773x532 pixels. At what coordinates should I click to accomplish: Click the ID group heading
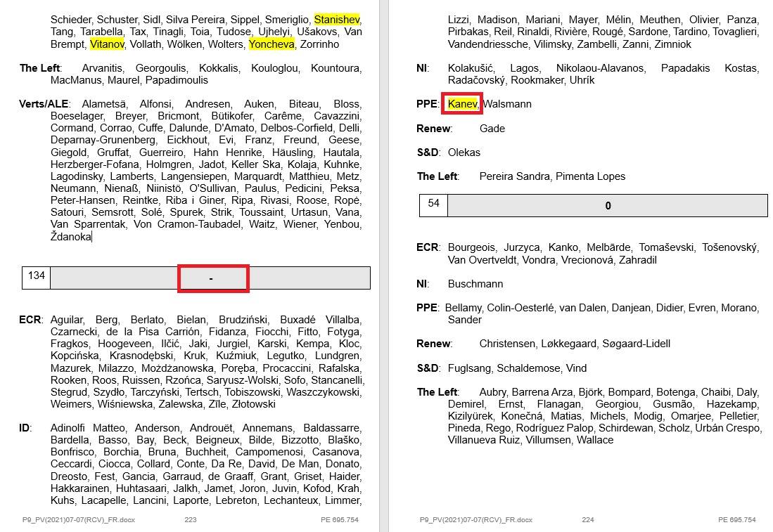(25, 428)
